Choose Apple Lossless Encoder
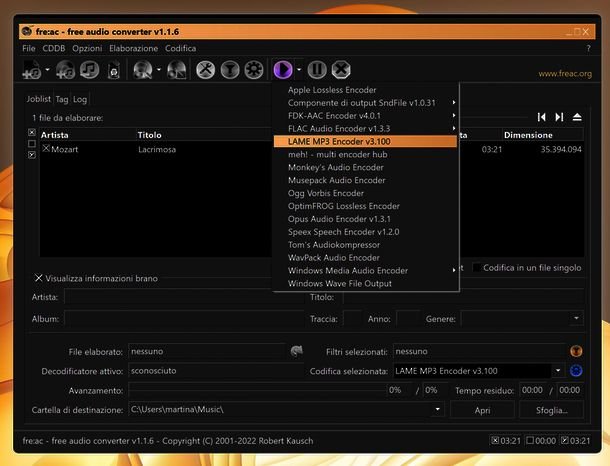Viewport: 610px width, 466px height. coord(365,90)
